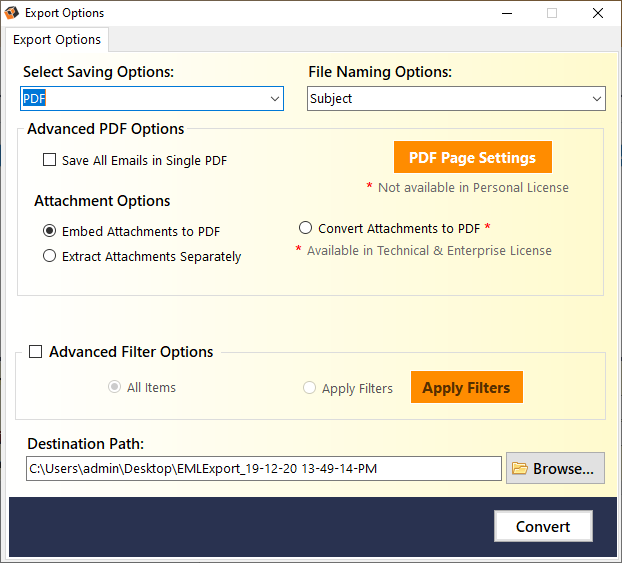Image resolution: width=622 pixels, height=563 pixels.
Task: Enable Save All Emails in Single PDF
Action: pos(49,160)
